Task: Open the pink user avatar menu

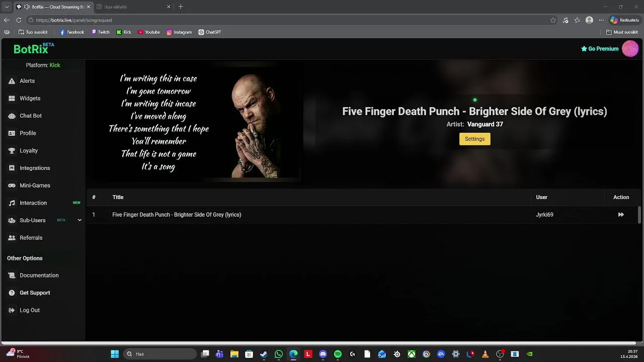Action: coord(630,49)
